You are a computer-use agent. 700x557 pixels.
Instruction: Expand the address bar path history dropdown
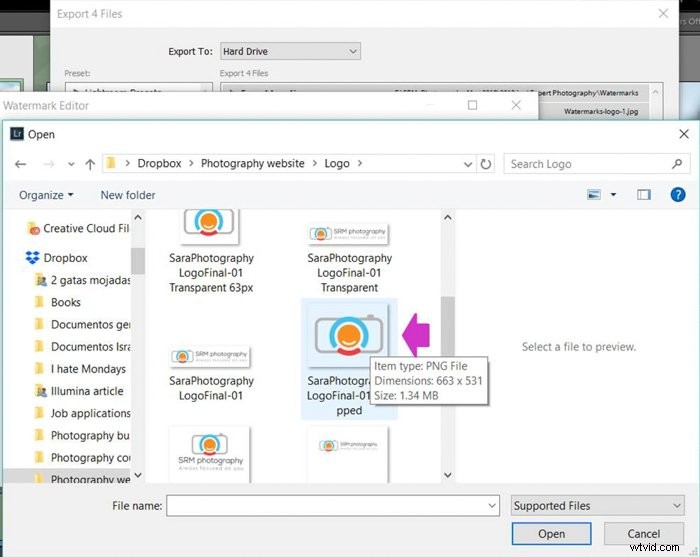[x=466, y=164]
